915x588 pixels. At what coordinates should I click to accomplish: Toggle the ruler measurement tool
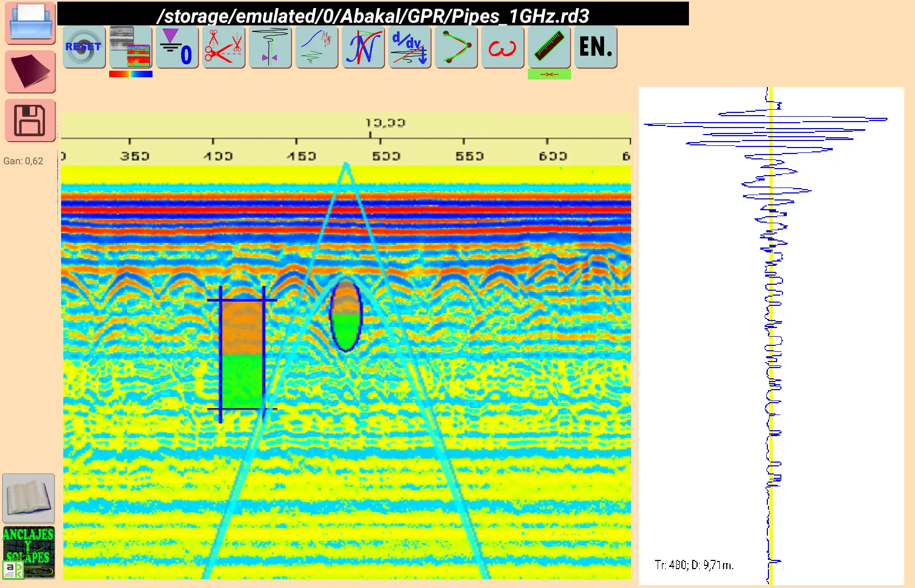pyautogui.click(x=549, y=47)
